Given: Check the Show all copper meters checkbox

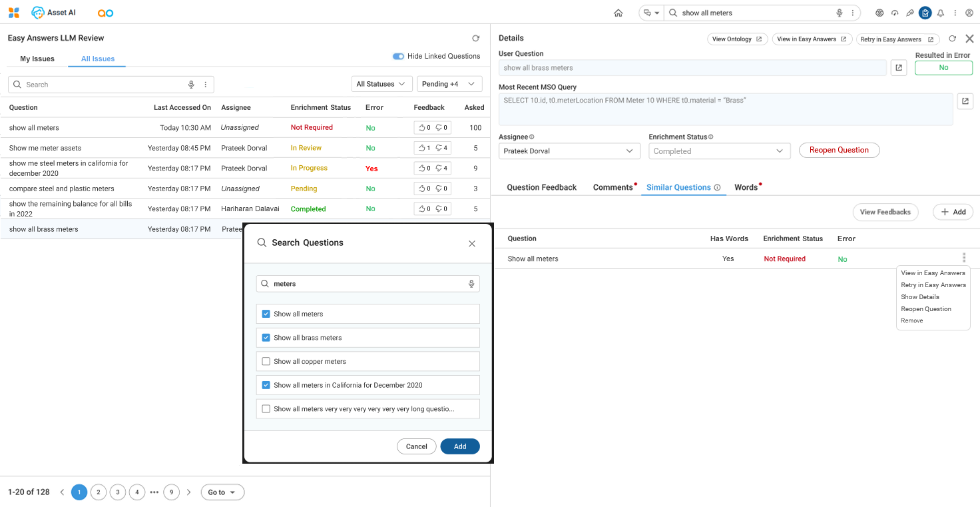Looking at the screenshot, I should (x=266, y=362).
